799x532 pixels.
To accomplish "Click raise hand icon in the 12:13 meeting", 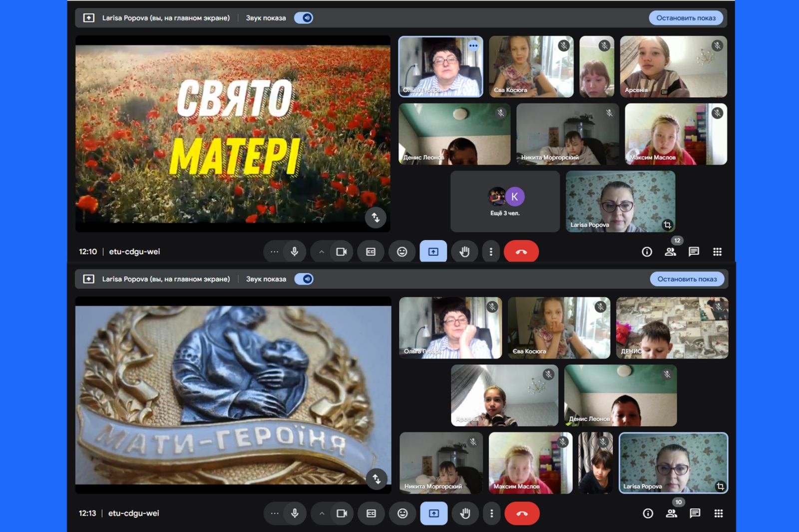I will 465,513.
